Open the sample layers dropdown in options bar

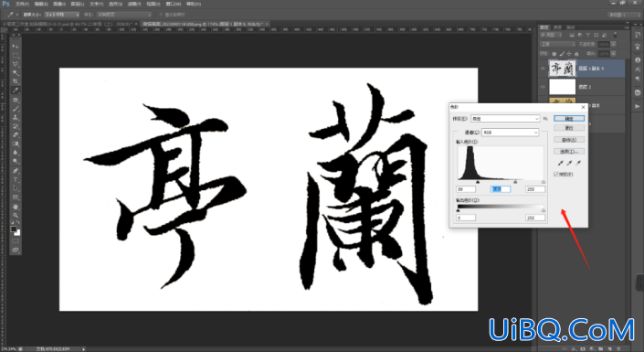(124, 15)
